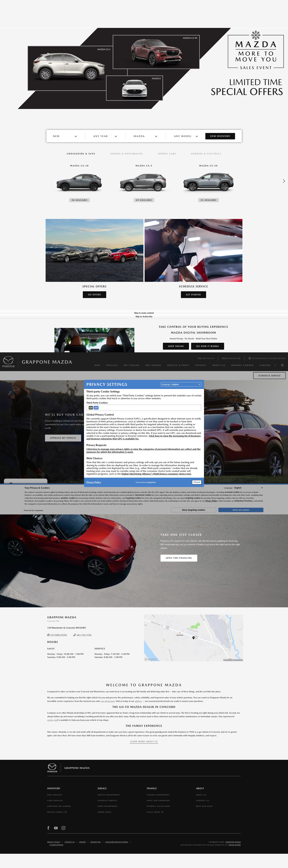Click the View Inventory button
This screenshot has height=868, width=288.
click(x=220, y=136)
